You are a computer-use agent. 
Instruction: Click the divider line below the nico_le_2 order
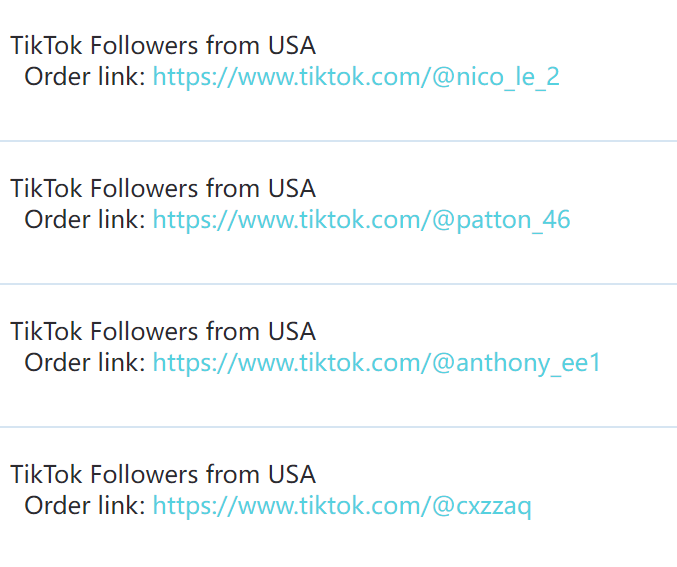338,141
